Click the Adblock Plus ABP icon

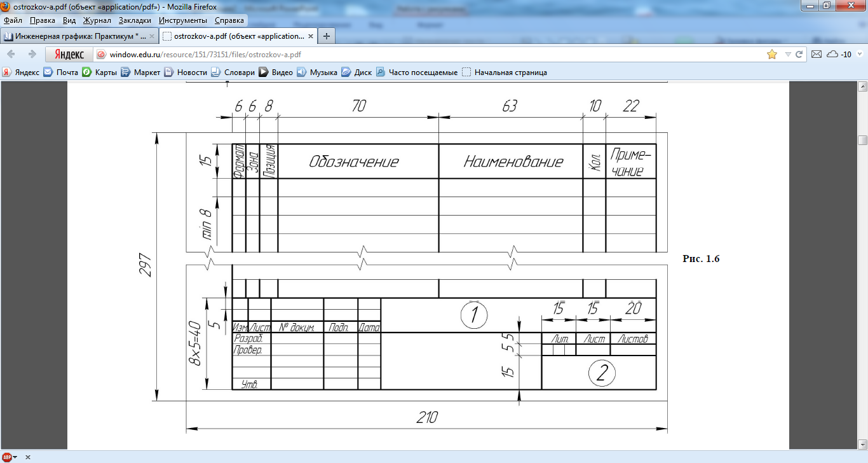7,457
